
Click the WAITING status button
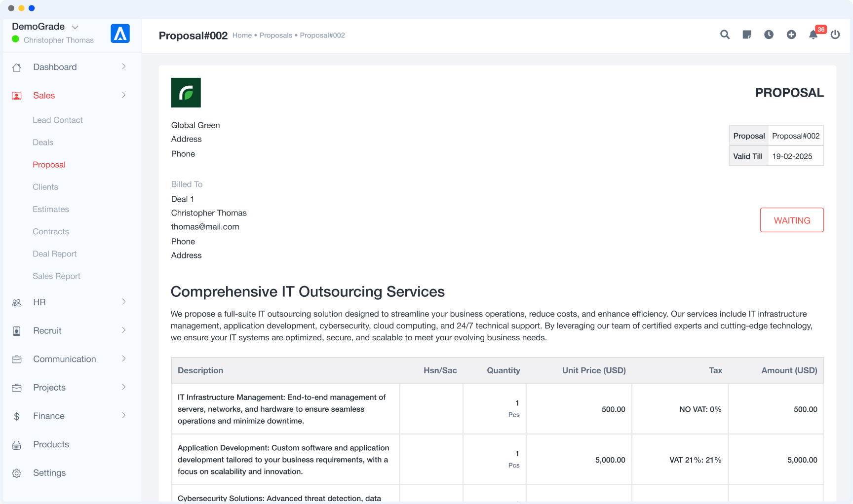[x=792, y=220]
